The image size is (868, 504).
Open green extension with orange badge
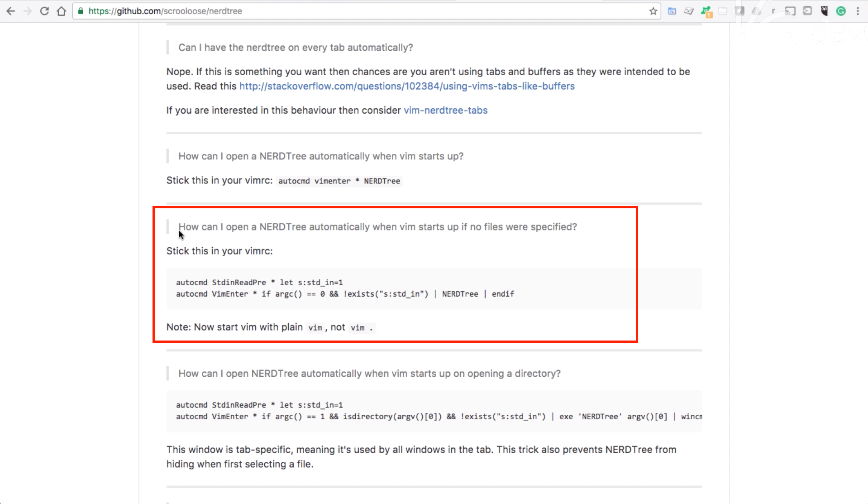pos(706,11)
